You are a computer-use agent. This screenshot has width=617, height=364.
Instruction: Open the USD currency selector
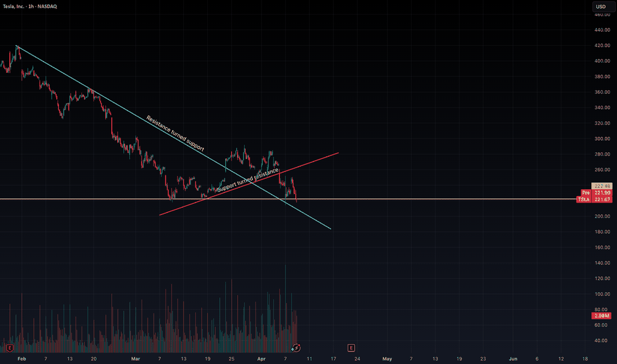(603, 7)
